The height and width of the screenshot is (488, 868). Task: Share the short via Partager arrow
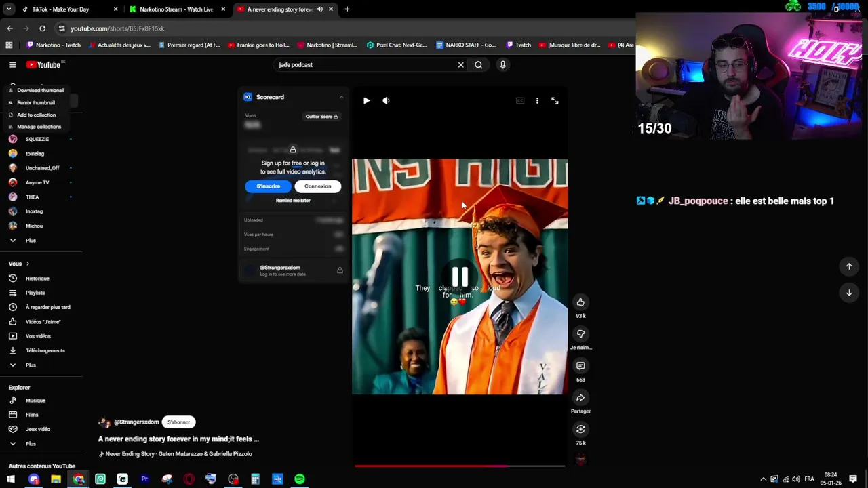(x=580, y=398)
